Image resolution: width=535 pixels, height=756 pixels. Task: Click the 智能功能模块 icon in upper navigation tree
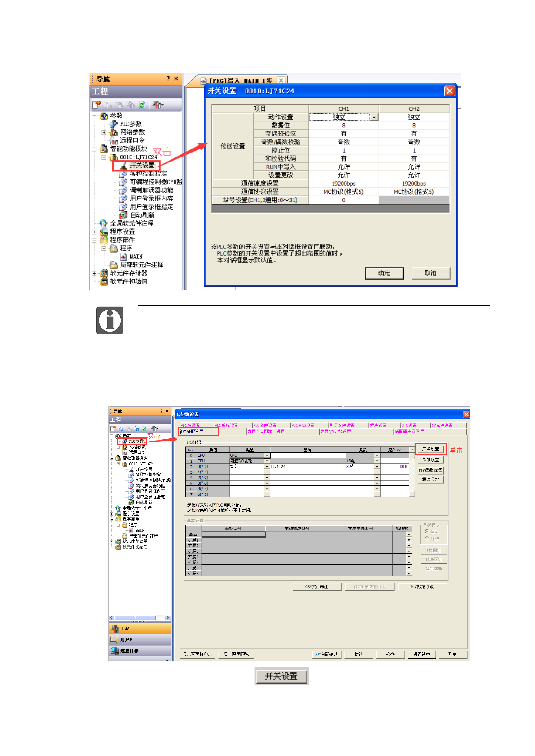104,149
